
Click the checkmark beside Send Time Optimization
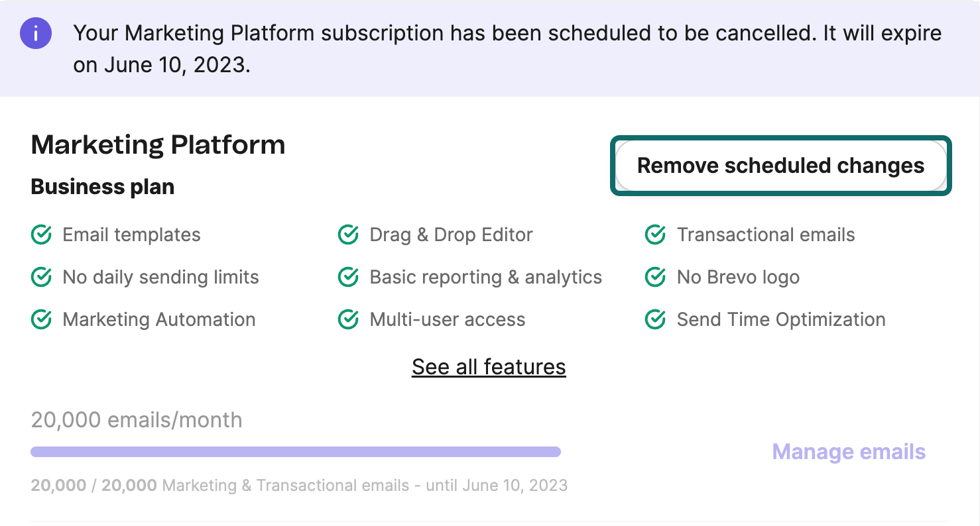tap(655, 319)
